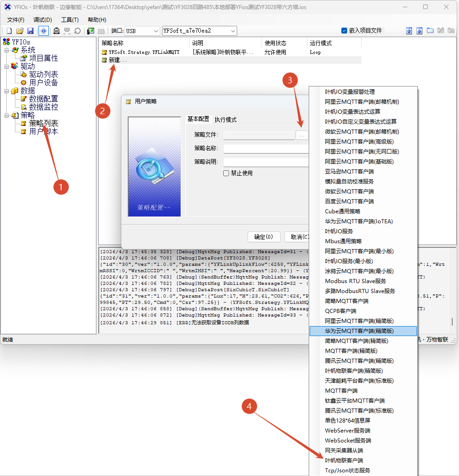The height and width of the screenshot is (476, 459).
Task: Collapse the 数据 tree node
Action: (7, 91)
